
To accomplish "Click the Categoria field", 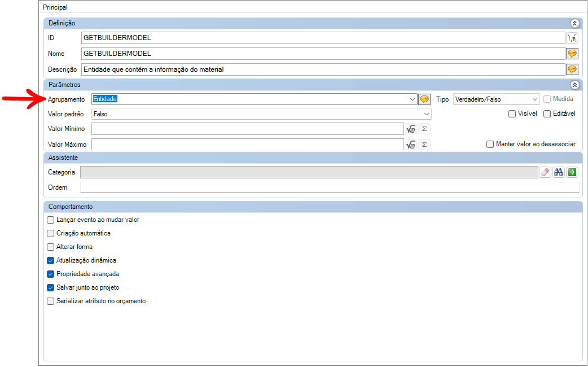I will [309, 172].
